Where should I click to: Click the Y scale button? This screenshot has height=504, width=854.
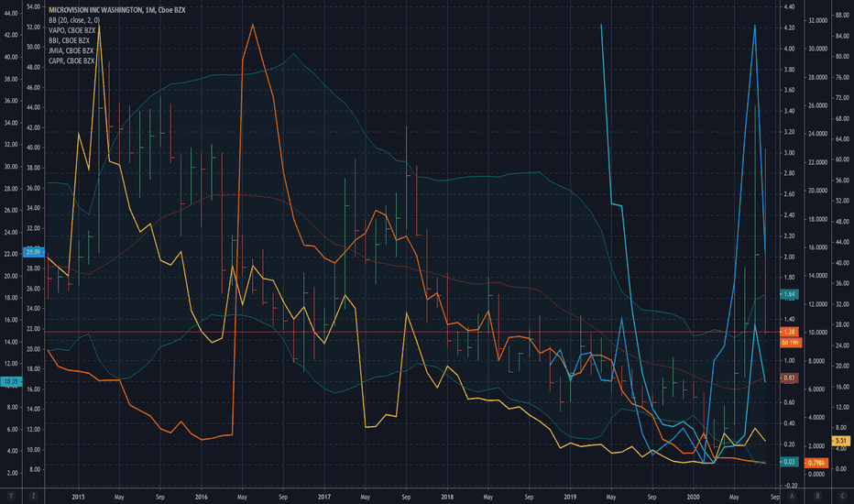(11, 496)
